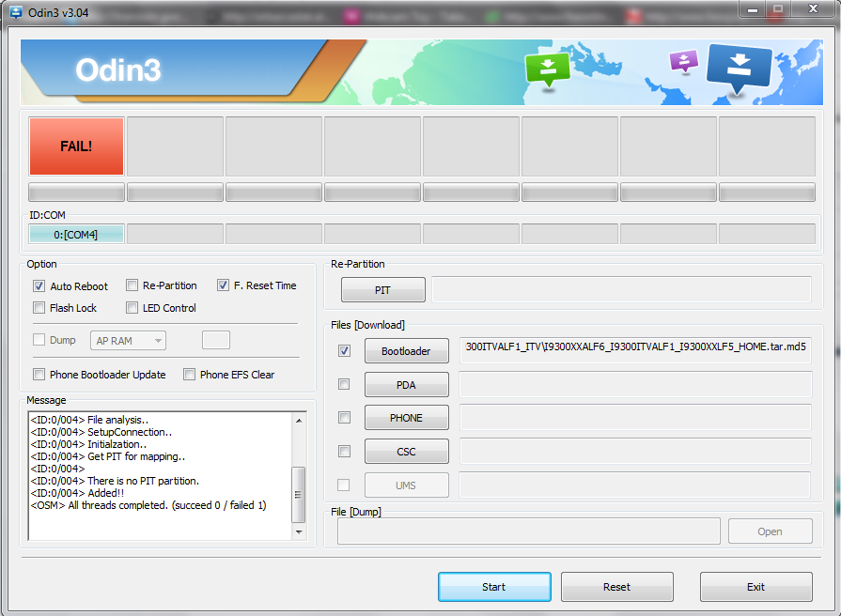The image size is (841, 616).
Task: Click the Message log scroll up arrow
Action: (x=299, y=421)
